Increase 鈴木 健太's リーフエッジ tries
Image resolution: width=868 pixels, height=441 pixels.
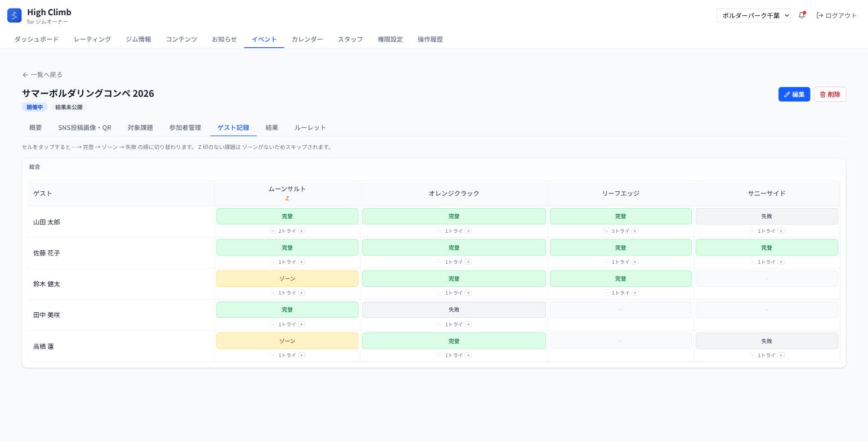[635, 293]
